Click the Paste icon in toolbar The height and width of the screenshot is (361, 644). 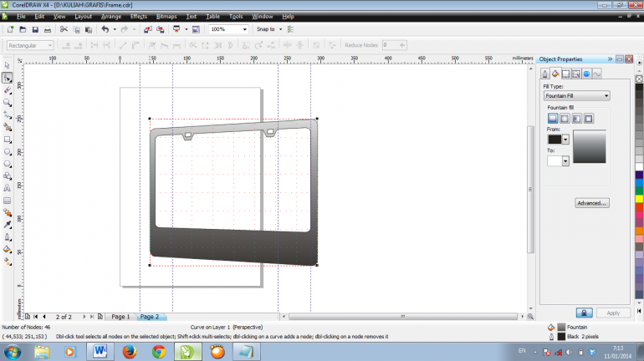click(x=89, y=29)
